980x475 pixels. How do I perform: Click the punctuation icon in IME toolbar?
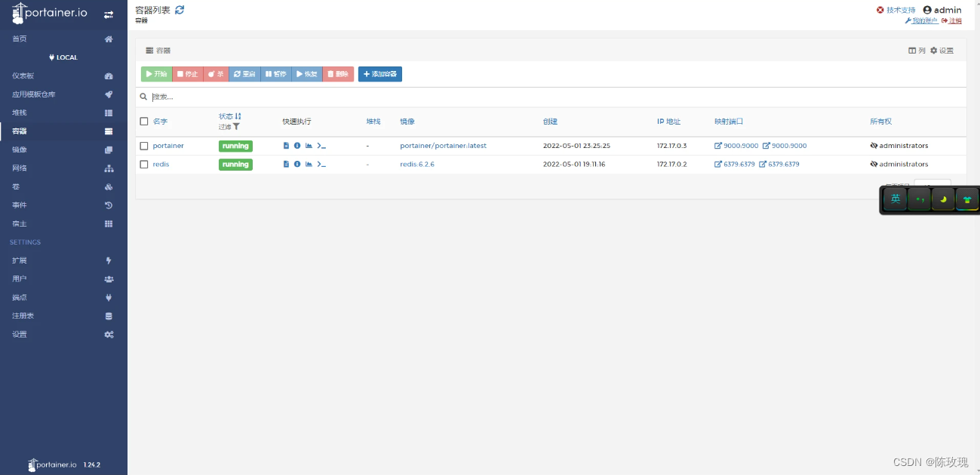pyautogui.click(x=919, y=199)
